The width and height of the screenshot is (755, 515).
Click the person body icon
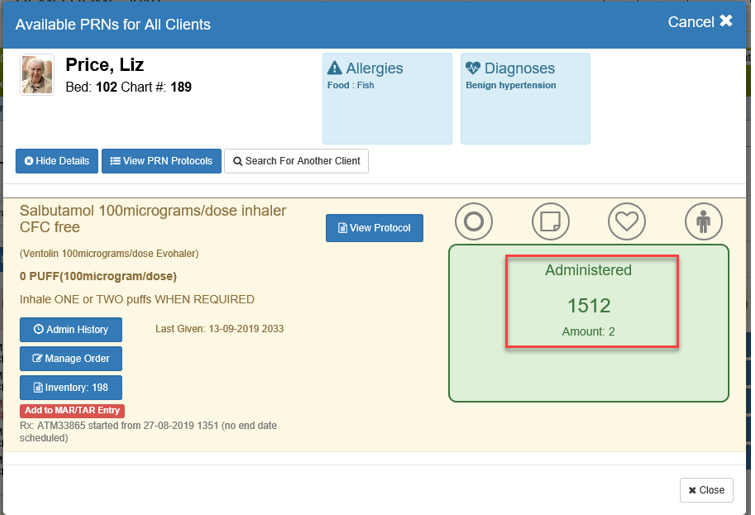coord(703,221)
